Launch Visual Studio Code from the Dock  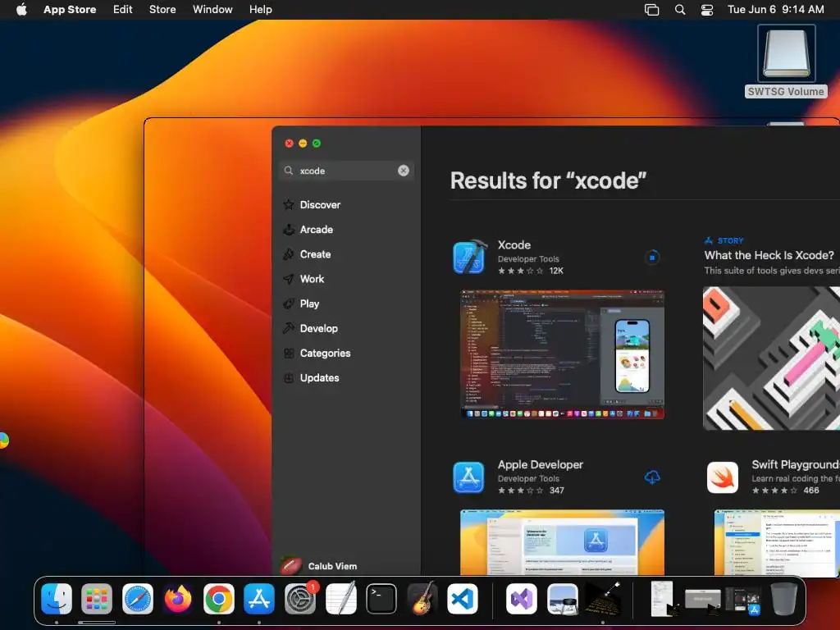click(x=463, y=598)
